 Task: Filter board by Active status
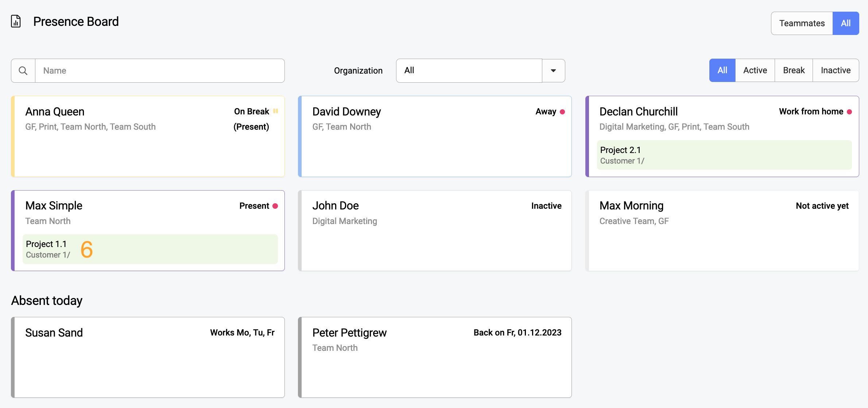[x=755, y=70]
